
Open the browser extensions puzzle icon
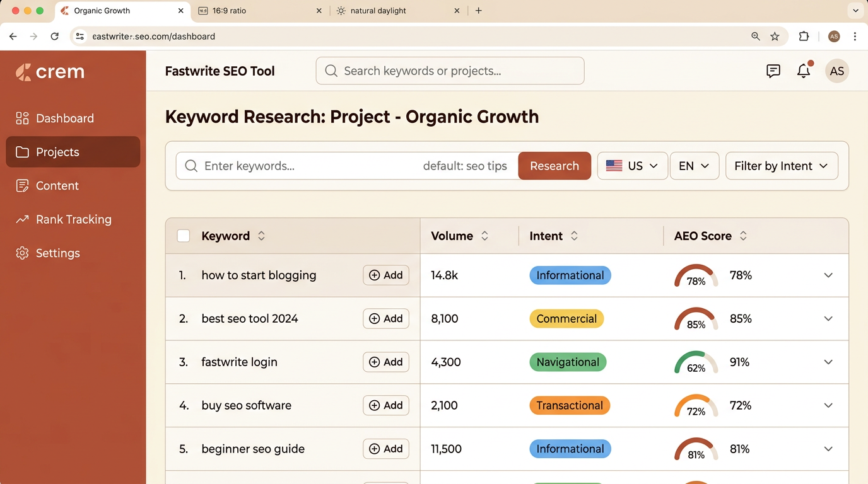point(804,37)
